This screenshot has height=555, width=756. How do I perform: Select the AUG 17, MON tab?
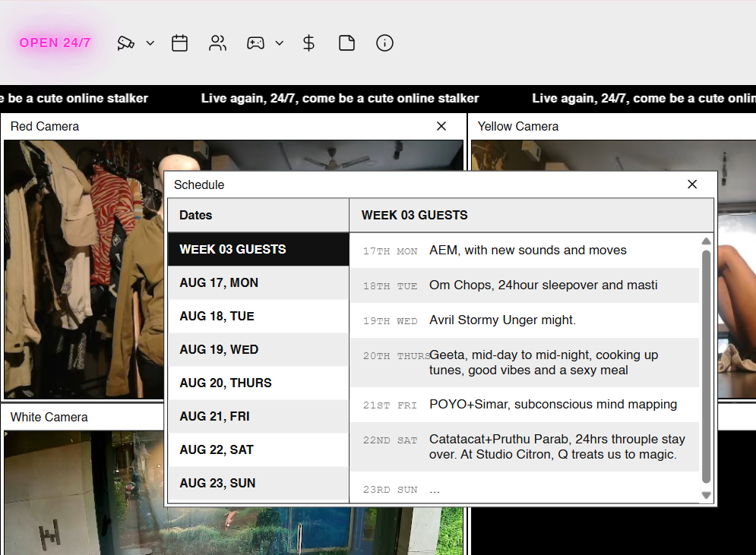258,282
